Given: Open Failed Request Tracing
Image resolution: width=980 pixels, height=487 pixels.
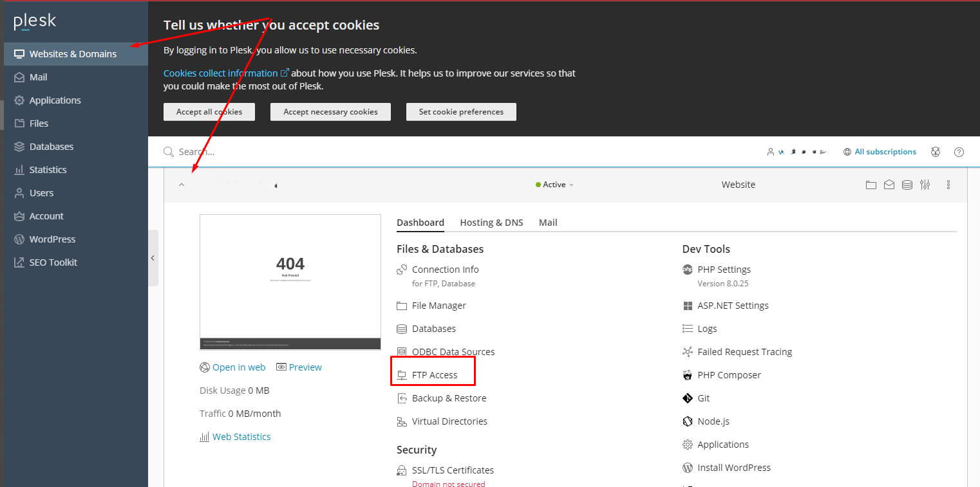Looking at the screenshot, I should tap(744, 352).
